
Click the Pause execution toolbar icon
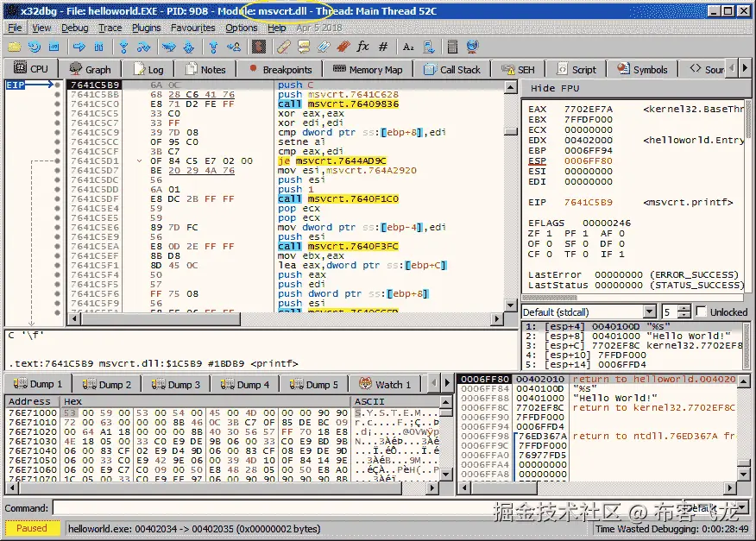pyautogui.click(x=99, y=47)
